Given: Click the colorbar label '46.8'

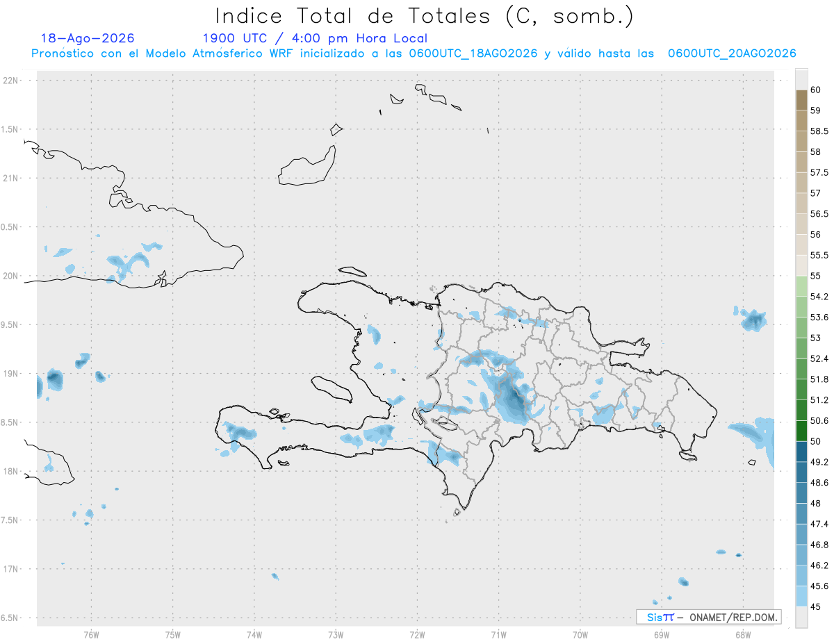Looking at the screenshot, I should click(819, 545).
